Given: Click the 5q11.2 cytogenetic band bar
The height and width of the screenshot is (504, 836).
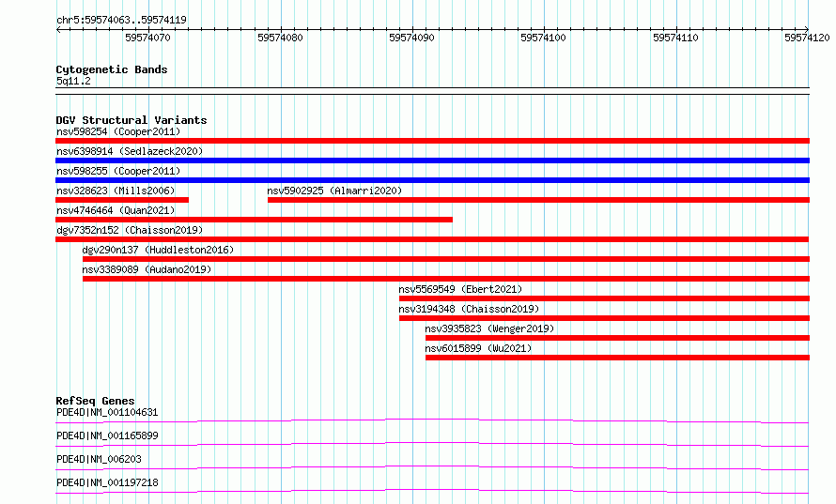Looking at the screenshot, I should tap(432, 91).
